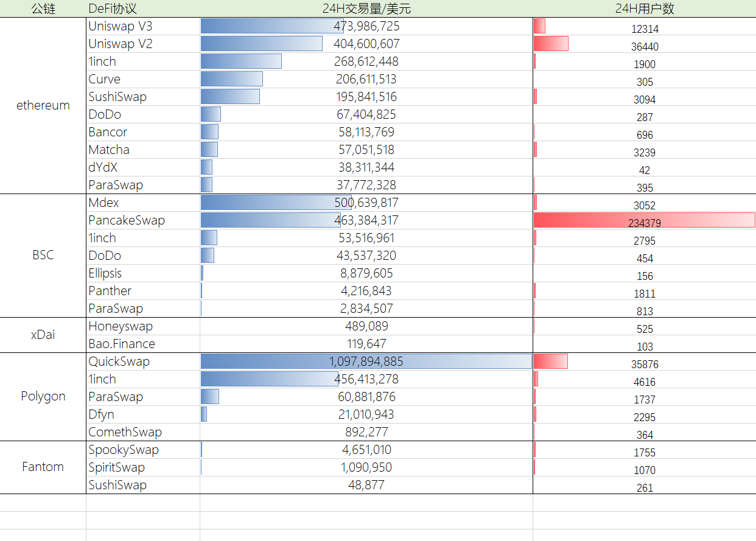Select the Ellipsis protocol cell

pos(143,273)
